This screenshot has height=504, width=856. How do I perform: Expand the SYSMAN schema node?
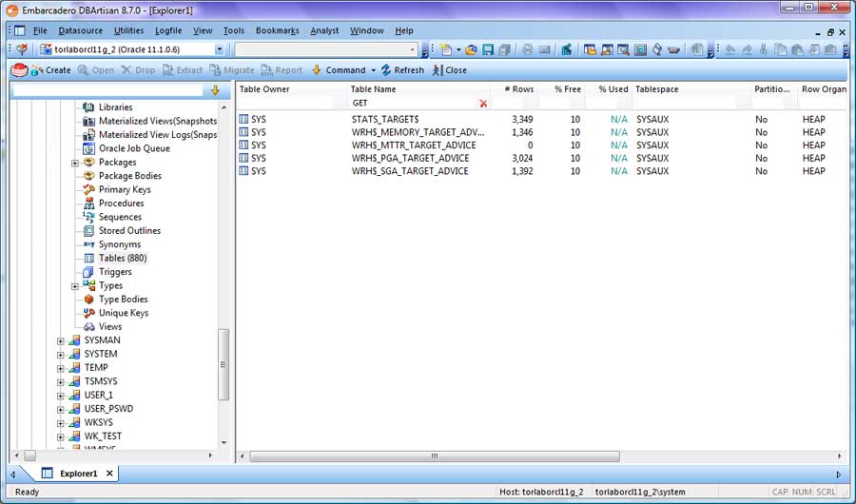pos(61,340)
